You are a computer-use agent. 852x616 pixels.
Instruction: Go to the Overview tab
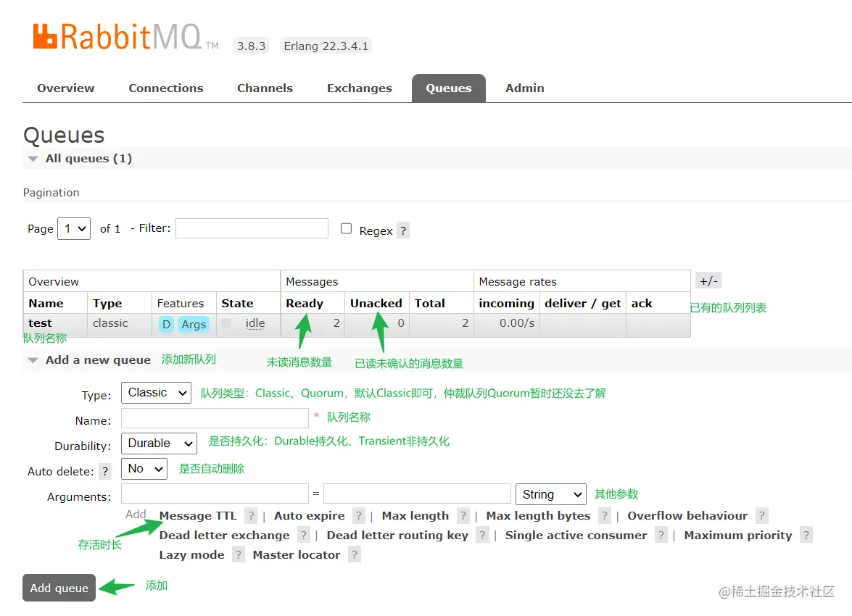coord(66,88)
